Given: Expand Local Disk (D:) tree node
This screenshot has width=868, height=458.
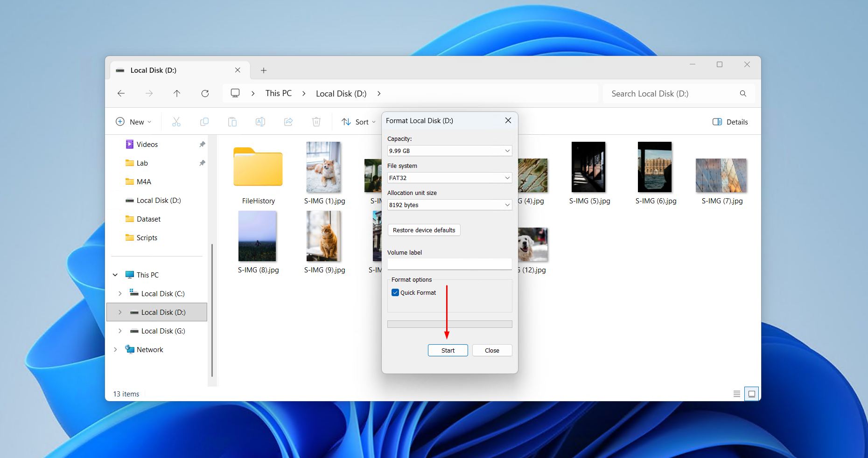Looking at the screenshot, I should 120,312.
